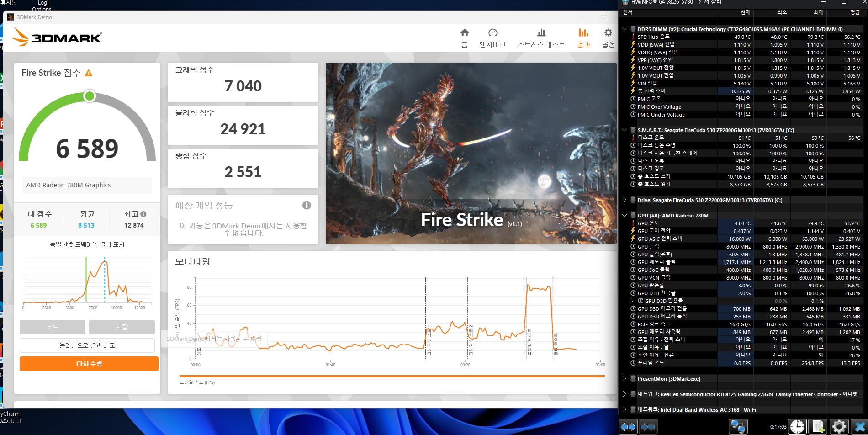Screen dimensions: 868x435
Task: Click the GPU 클럭 clock icon
Action: (633, 246)
